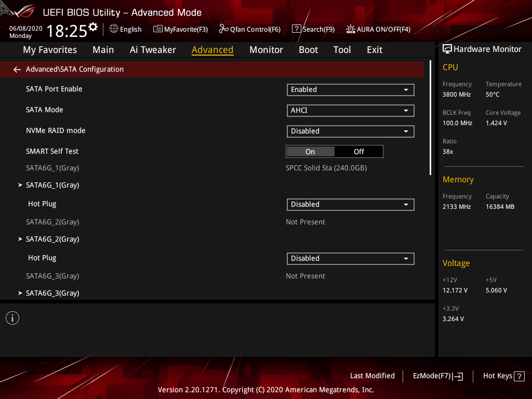Click the 18:25 clock display
Viewport: 532px width, 399px height.
67,31
